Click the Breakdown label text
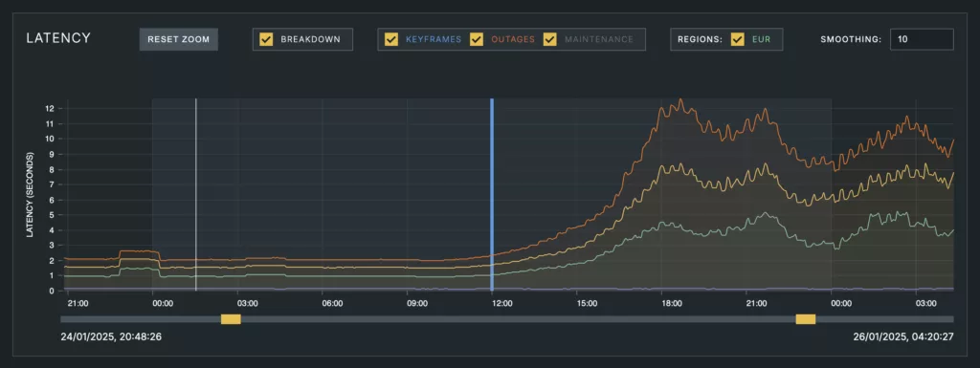This screenshot has width=980, height=368. (x=311, y=39)
